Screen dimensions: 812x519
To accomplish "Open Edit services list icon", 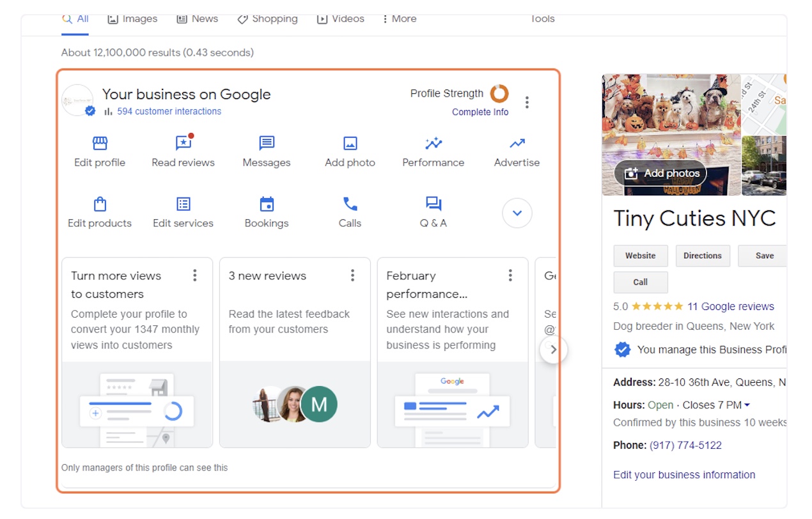I will pyautogui.click(x=183, y=204).
